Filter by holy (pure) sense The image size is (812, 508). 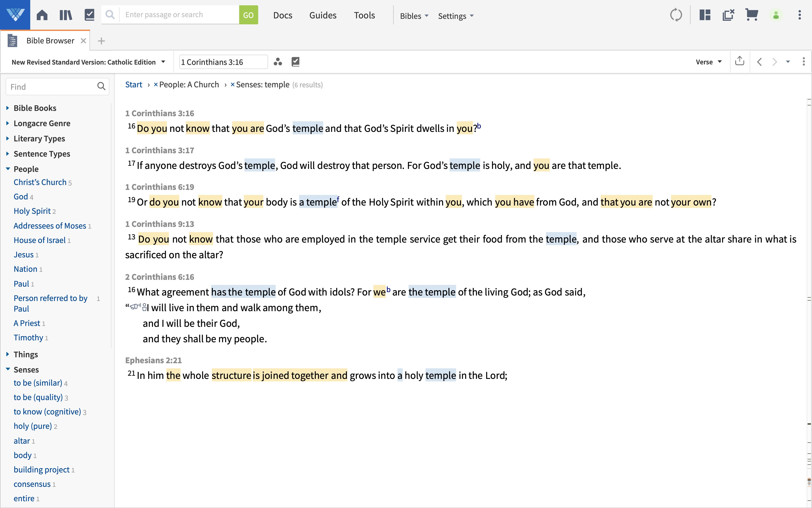33,426
